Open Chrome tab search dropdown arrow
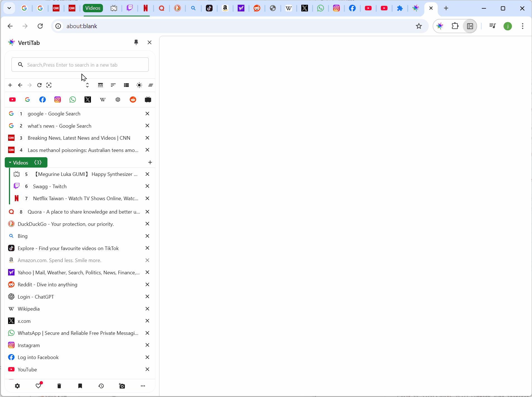This screenshot has height=397, width=532. [9, 8]
